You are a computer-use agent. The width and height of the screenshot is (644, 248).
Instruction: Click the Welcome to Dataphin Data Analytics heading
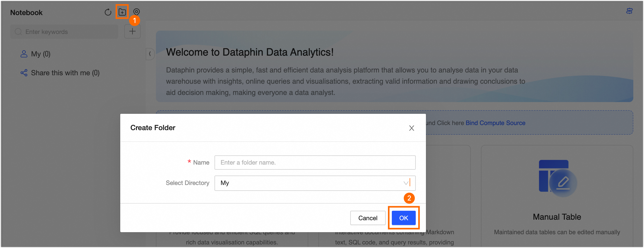(250, 52)
